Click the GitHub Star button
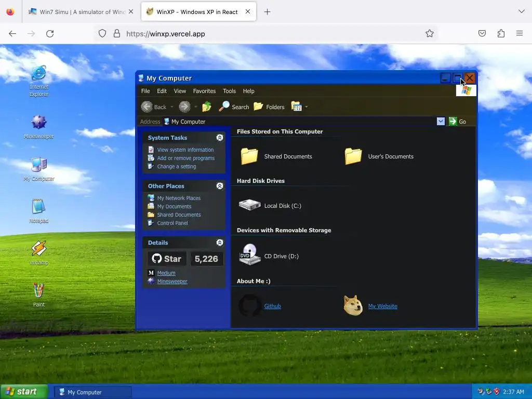532x399 pixels. coord(167,259)
